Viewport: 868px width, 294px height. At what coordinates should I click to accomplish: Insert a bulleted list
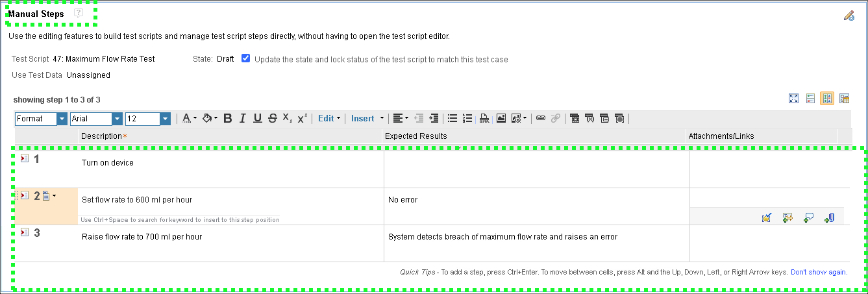point(453,118)
